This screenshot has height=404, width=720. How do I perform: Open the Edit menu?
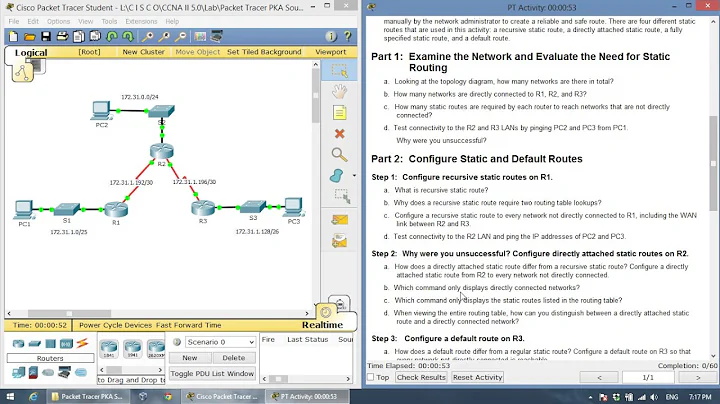(33, 21)
